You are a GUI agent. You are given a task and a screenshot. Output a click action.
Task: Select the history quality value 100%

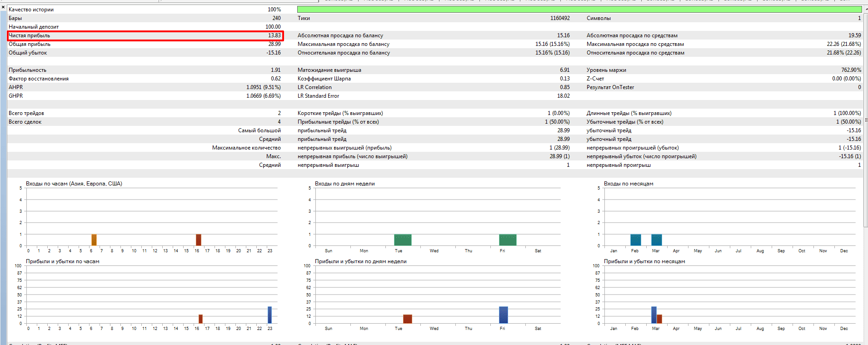coord(274,10)
